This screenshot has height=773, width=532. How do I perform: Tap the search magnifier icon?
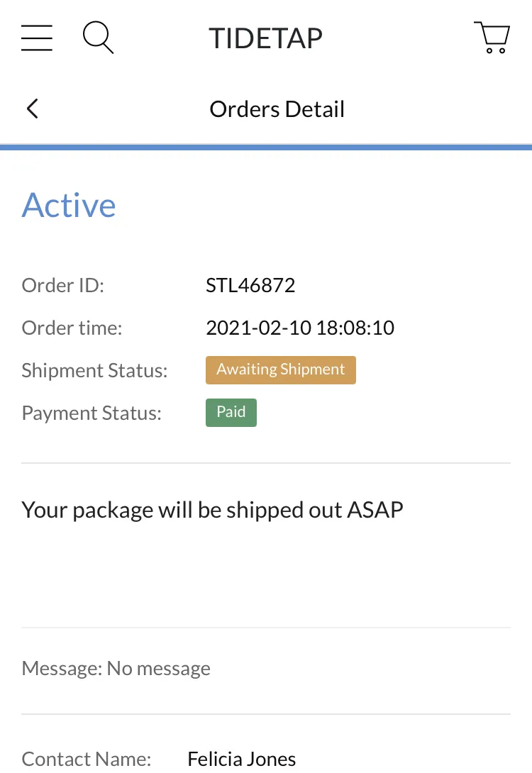pos(98,37)
